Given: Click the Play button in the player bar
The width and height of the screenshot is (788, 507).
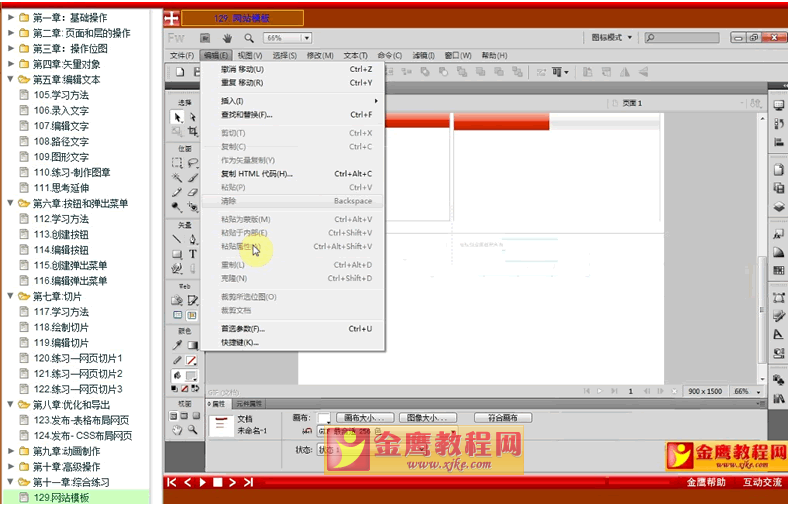Looking at the screenshot, I should [x=203, y=482].
